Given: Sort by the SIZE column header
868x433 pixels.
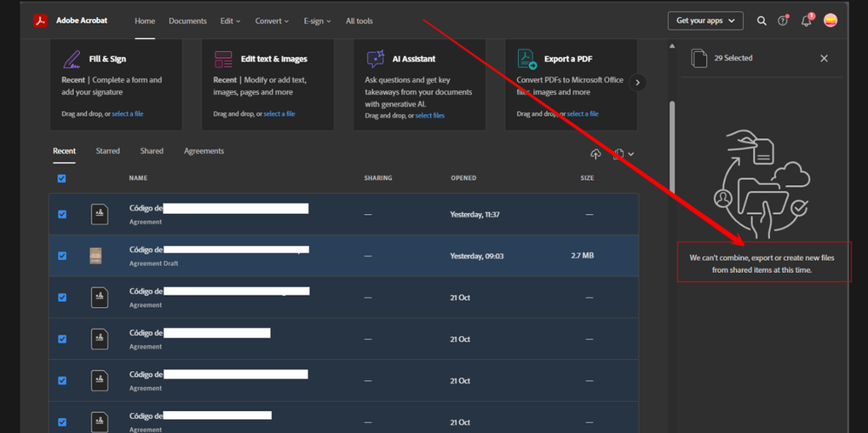Looking at the screenshot, I should click(587, 178).
